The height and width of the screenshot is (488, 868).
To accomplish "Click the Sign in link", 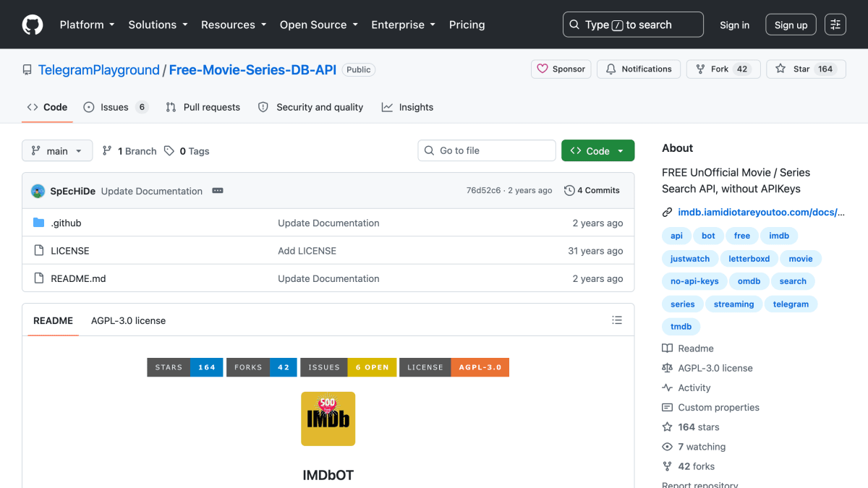I will [734, 25].
